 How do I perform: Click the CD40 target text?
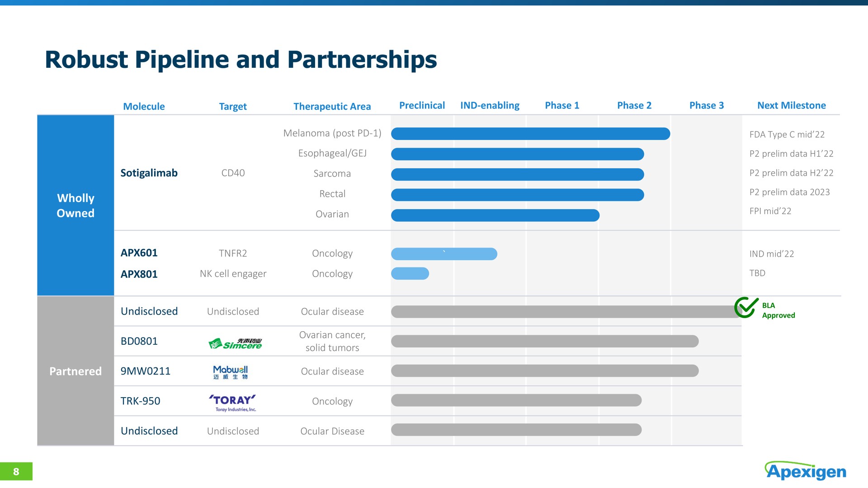coord(233,173)
